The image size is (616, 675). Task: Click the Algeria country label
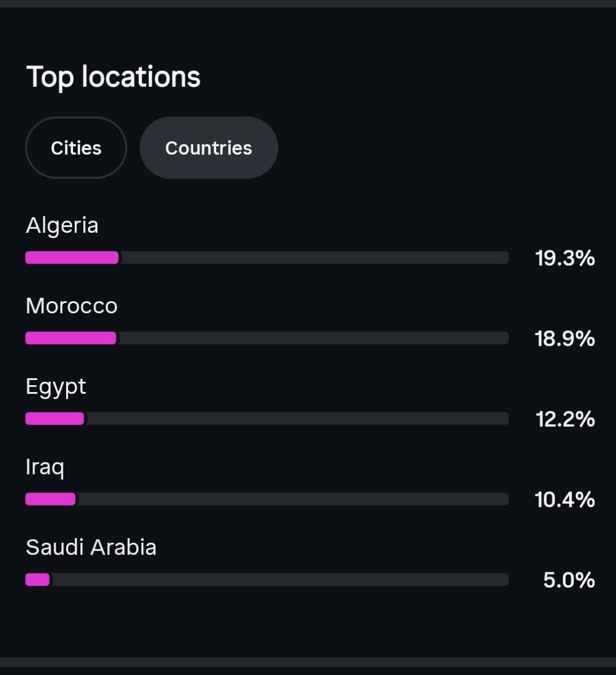pyautogui.click(x=62, y=225)
